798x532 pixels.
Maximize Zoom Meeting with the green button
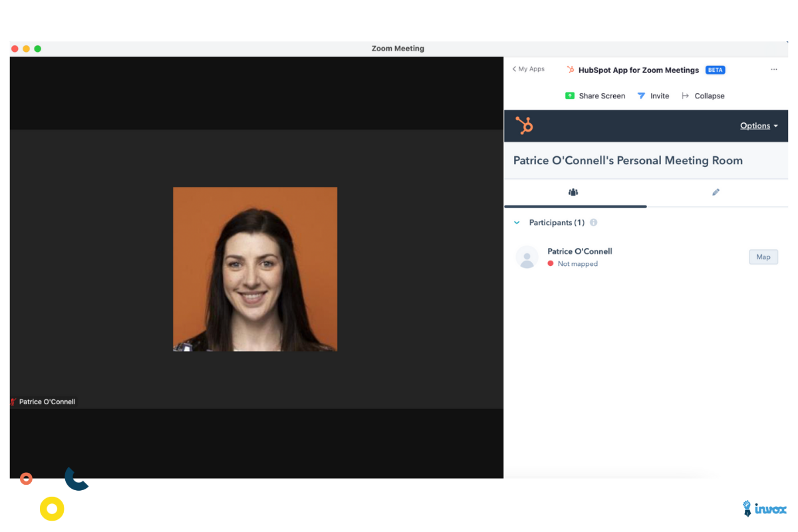pos(38,49)
